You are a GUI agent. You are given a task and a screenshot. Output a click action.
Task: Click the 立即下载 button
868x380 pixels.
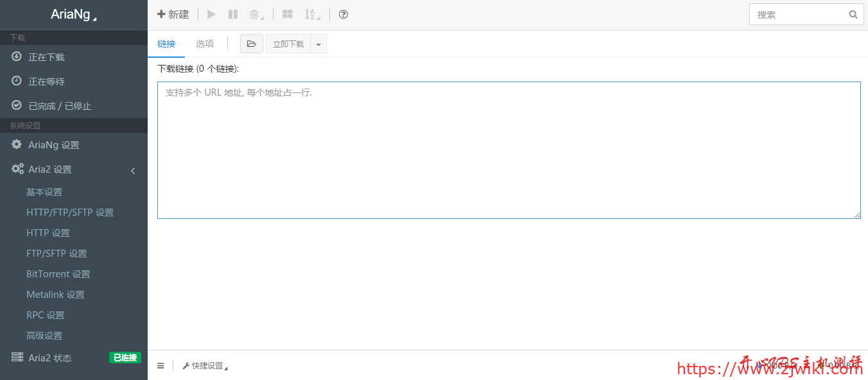288,44
